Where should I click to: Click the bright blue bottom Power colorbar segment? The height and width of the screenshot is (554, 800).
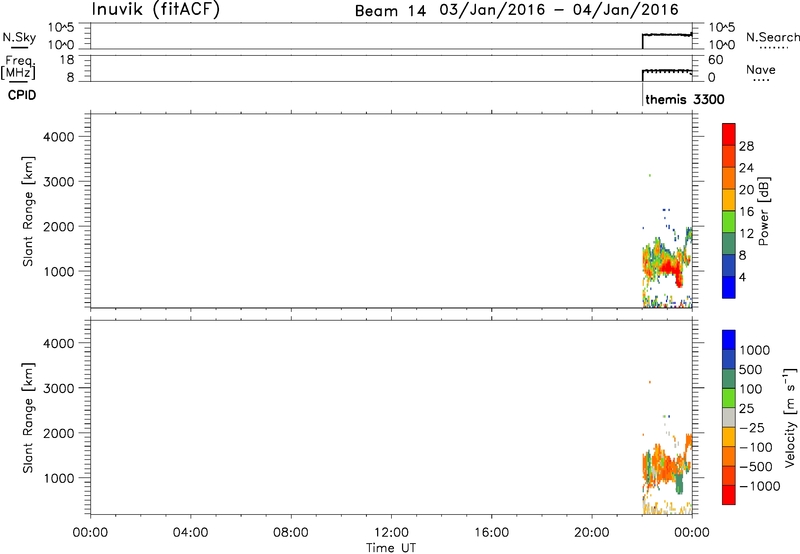tap(729, 287)
